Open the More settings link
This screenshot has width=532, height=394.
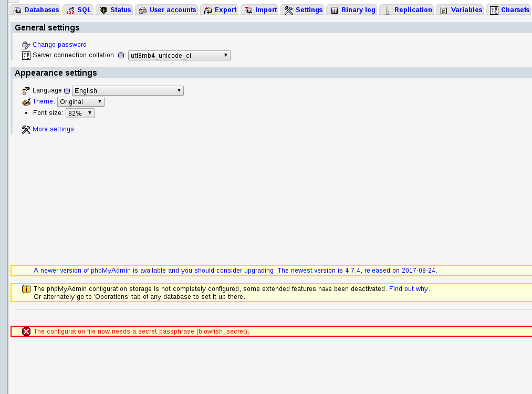[53, 129]
